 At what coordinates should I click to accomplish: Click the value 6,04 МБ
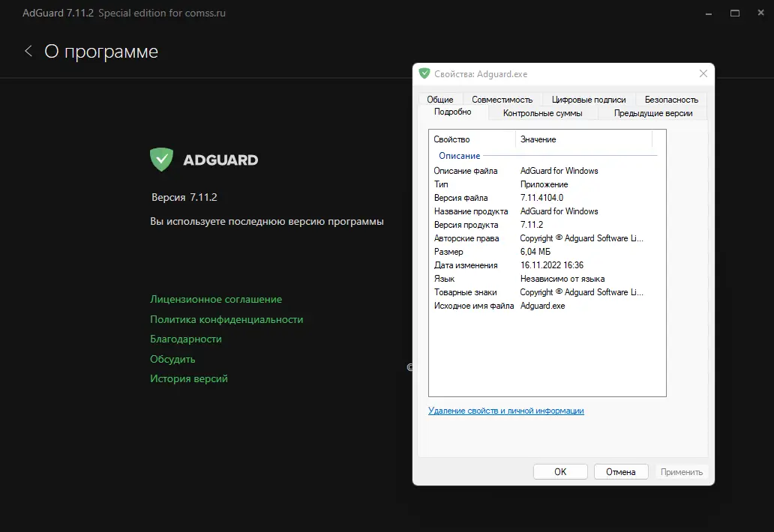(535, 252)
